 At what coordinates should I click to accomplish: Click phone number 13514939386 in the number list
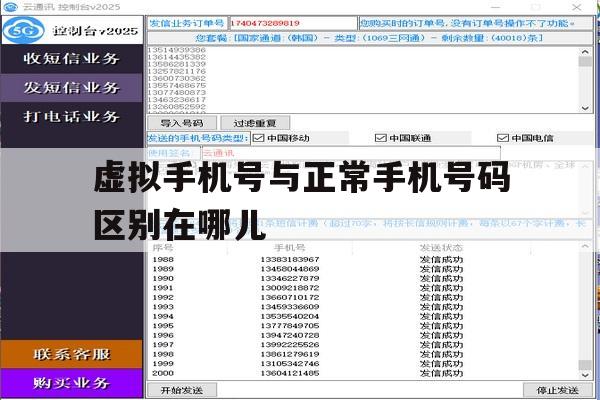pyautogui.click(x=177, y=50)
